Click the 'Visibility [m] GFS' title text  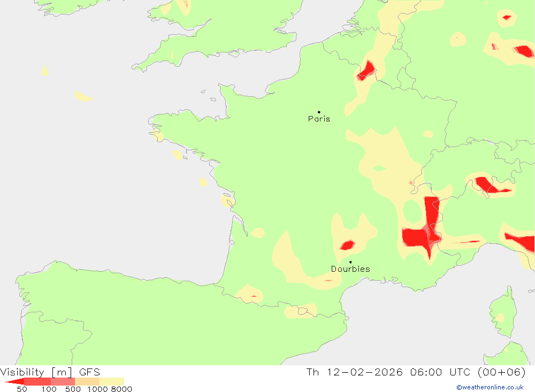click(x=50, y=372)
